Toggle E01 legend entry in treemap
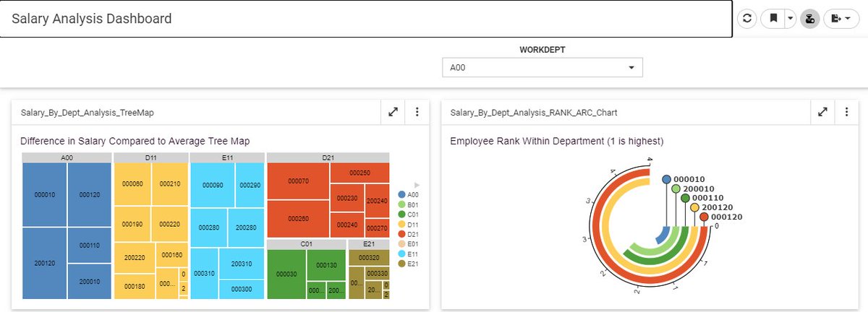 pyautogui.click(x=409, y=244)
